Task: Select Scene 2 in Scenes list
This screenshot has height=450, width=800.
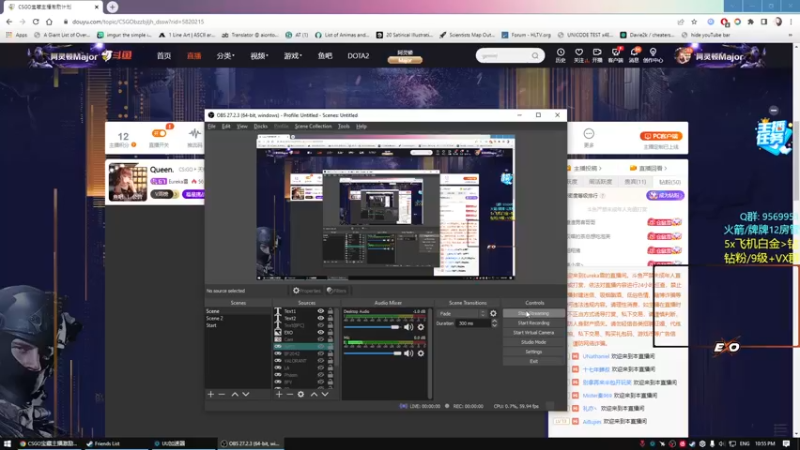Action: coord(238,318)
